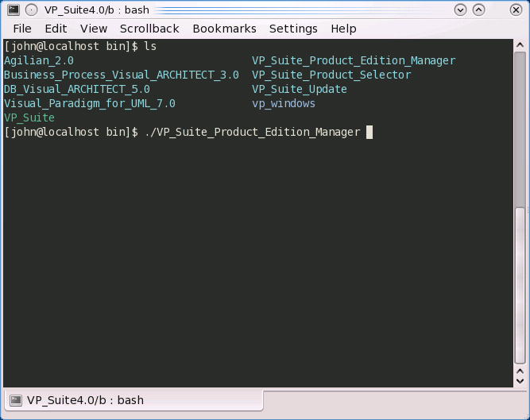The width and height of the screenshot is (530, 420).
Task: Click the ls command text
Action: 150,46
